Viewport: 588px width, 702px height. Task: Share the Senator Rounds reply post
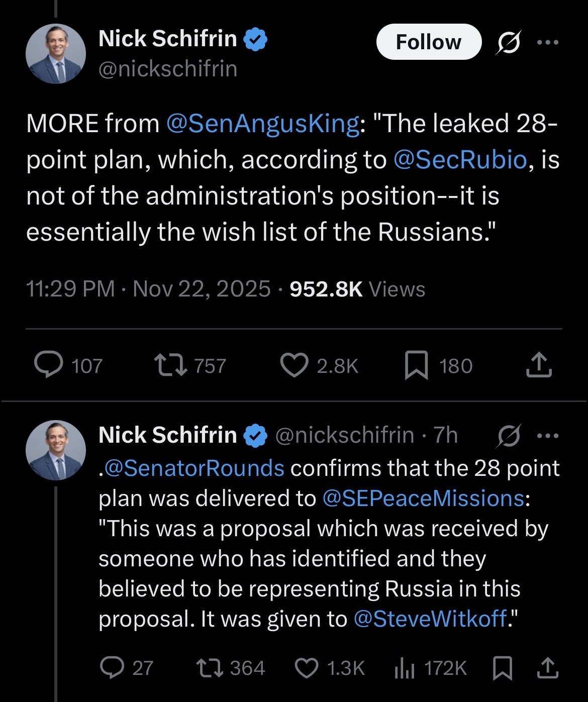tap(547, 668)
